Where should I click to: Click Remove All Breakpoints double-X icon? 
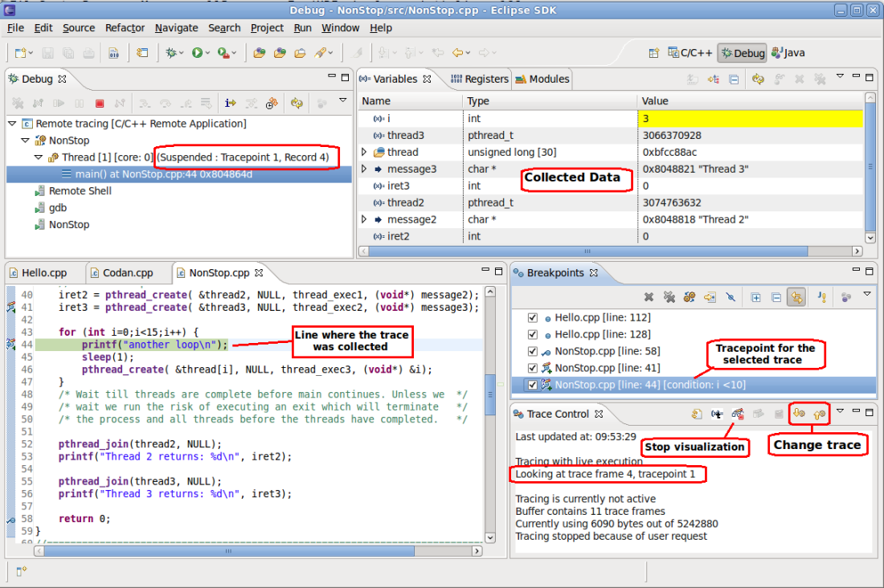tap(669, 297)
